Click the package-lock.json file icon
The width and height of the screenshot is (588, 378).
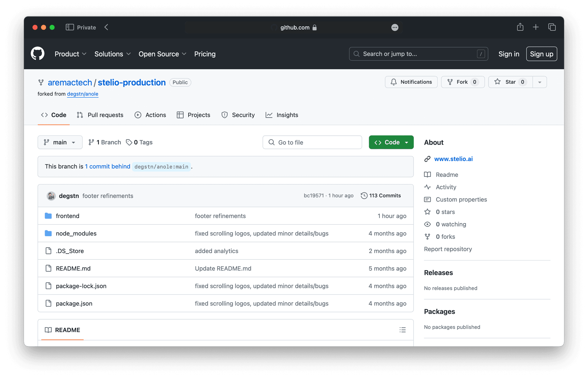pos(48,285)
